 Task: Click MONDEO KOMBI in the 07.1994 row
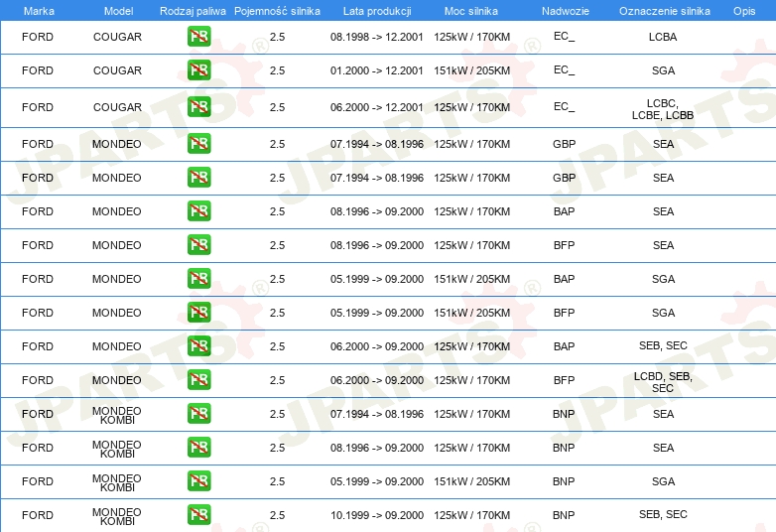click(x=117, y=415)
